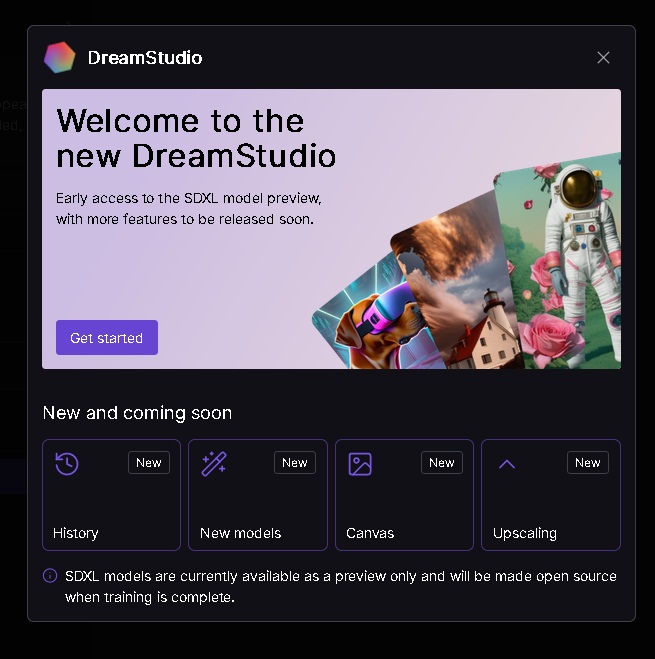Click the Canvas picture icon
This screenshot has height=659, width=655.
click(360, 464)
